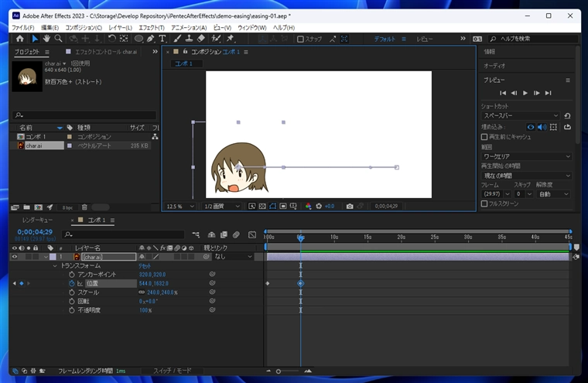Check the フルスクリーン checkbox
The image size is (588, 383).
tap(484, 203)
